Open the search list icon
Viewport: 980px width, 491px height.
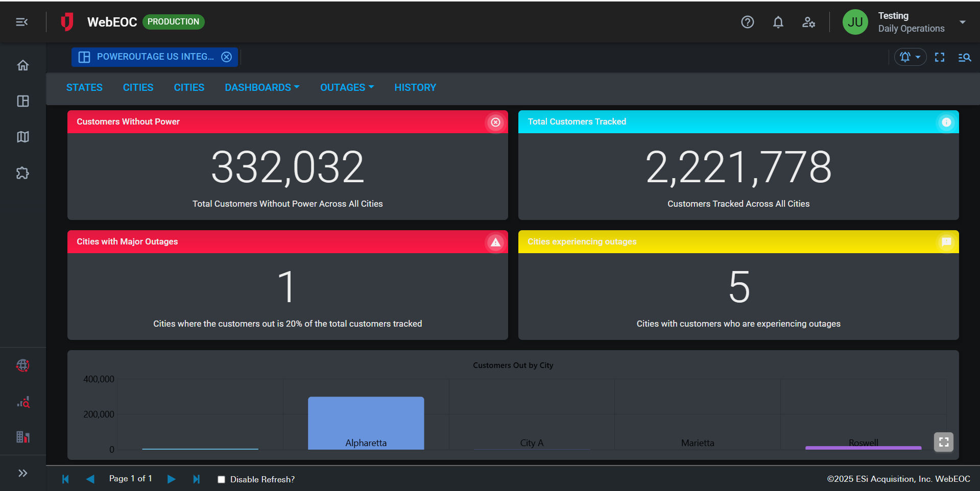click(964, 57)
